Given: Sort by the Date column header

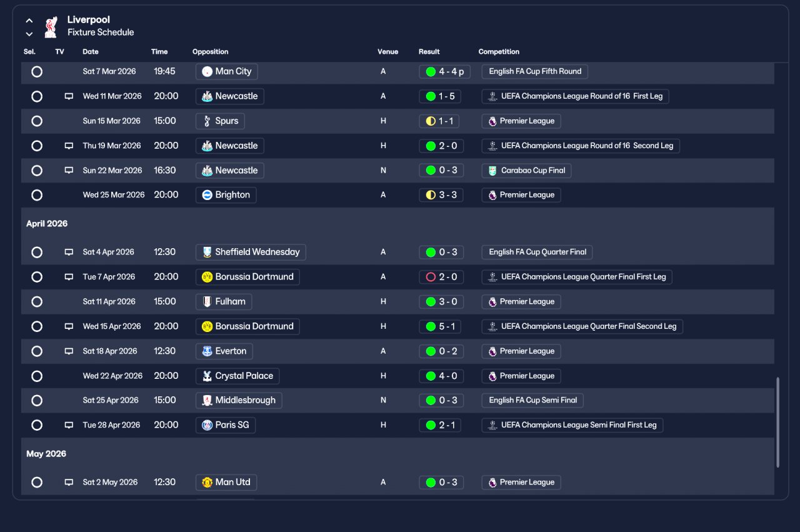Looking at the screenshot, I should click(x=91, y=52).
